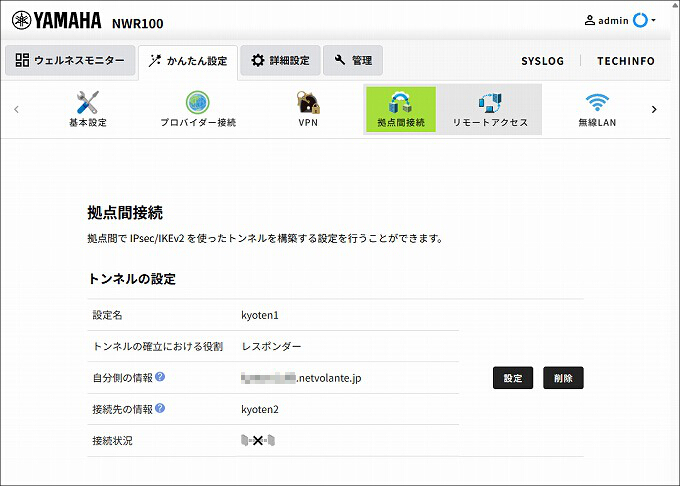Click the トンネルの設定 heading

(131, 279)
